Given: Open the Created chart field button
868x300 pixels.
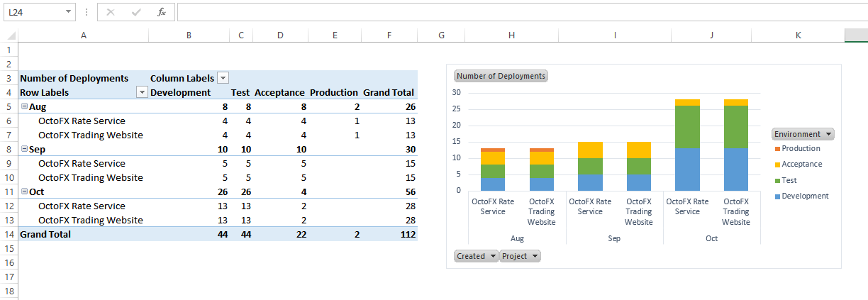Looking at the screenshot, I should tap(476, 256).
